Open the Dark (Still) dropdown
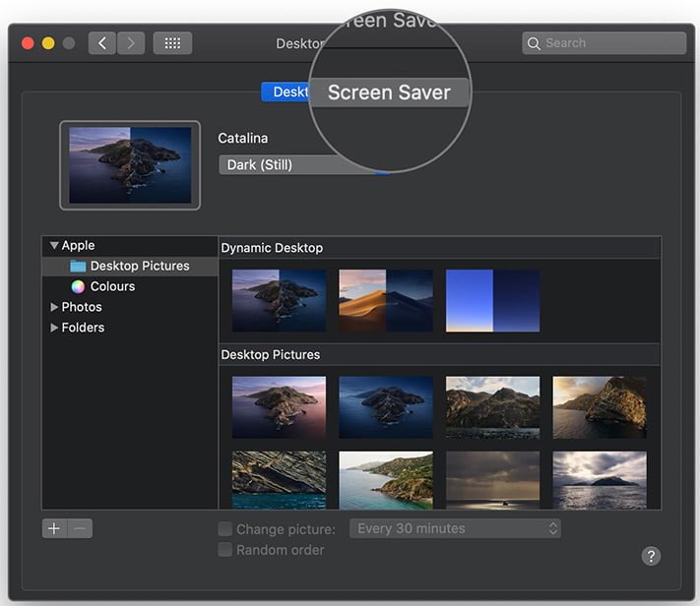Viewport: 700px width, 606px height. 304,164
